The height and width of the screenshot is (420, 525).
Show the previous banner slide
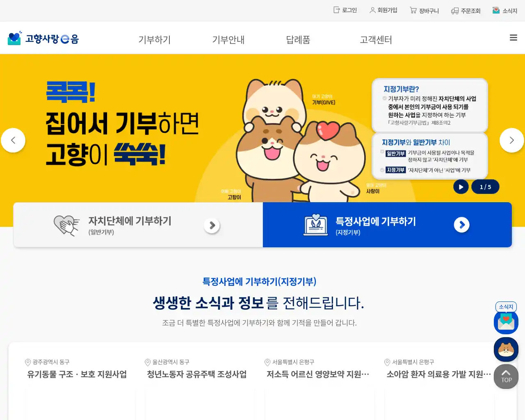pos(13,140)
